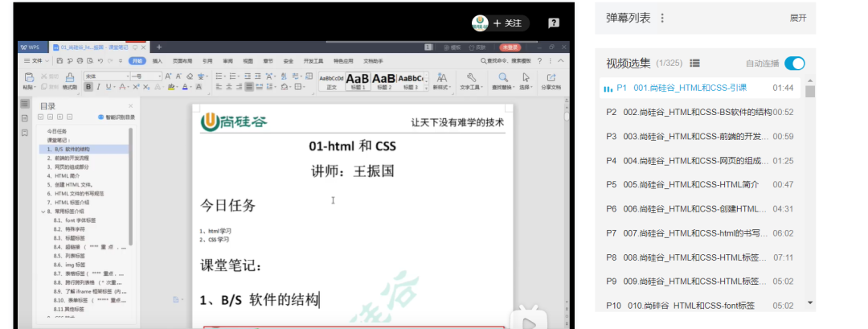Image resolution: width=868 pixels, height=329 pixels.
Task: Expand the danmaku list (展开)
Action: pyautogui.click(x=798, y=19)
